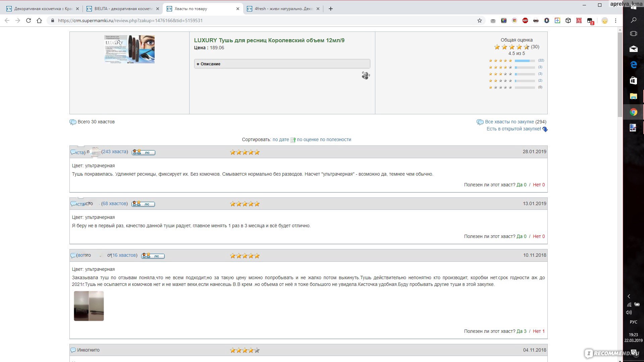The width and height of the screenshot is (644, 362).
Task: Go to the browser home page icon
Action: coord(39,20)
